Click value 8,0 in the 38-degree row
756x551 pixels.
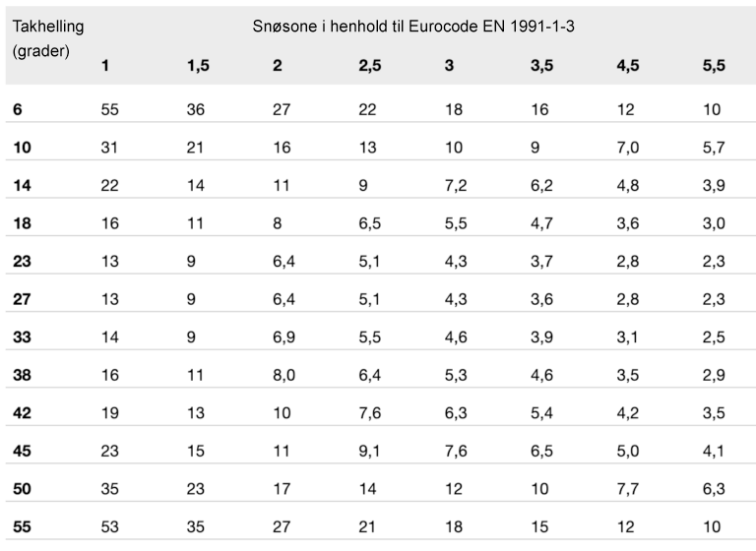[283, 375]
